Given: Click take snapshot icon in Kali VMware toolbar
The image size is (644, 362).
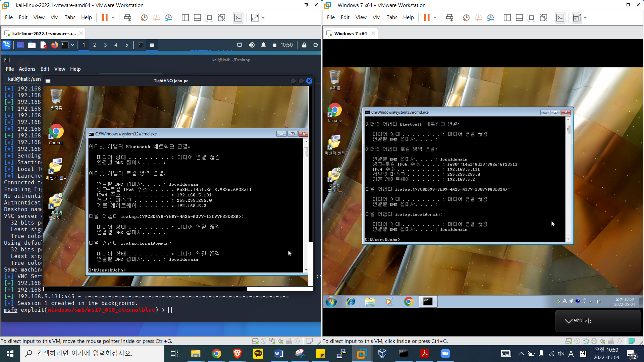Looking at the screenshot, I should coord(144,17).
